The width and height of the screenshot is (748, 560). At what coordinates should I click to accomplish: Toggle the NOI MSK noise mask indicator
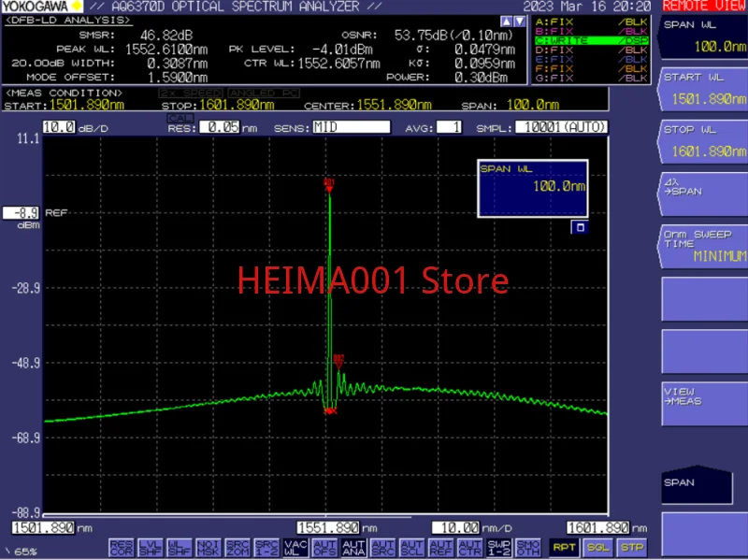click(209, 547)
